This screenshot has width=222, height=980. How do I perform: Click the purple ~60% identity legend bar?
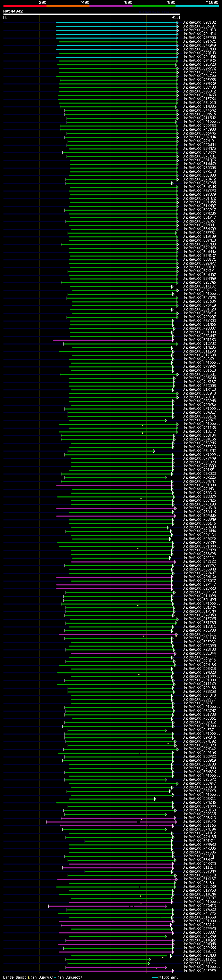(x=111, y=6)
